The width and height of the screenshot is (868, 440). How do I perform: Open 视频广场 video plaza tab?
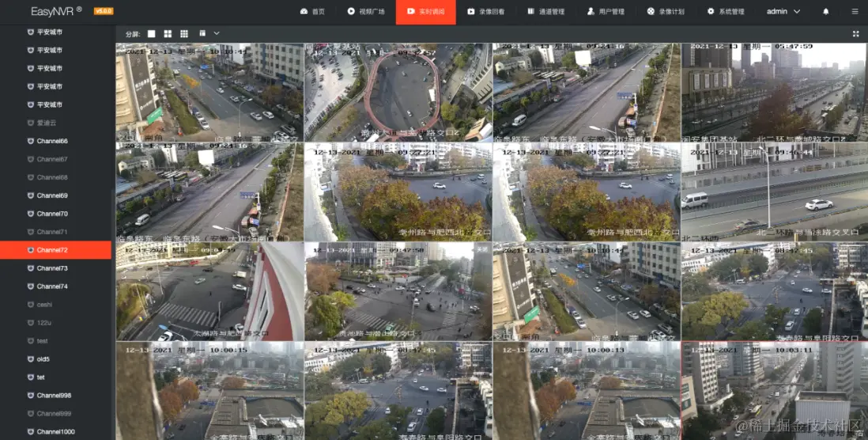pyautogui.click(x=366, y=12)
